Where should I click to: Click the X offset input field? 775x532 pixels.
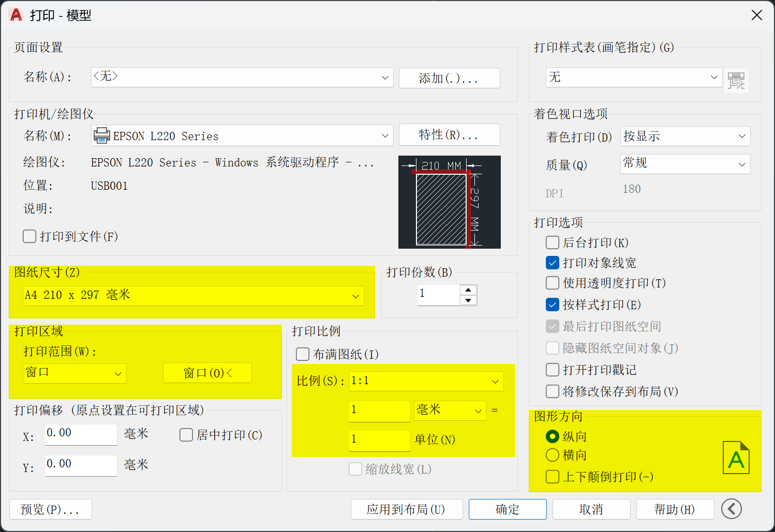tap(81, 434)
